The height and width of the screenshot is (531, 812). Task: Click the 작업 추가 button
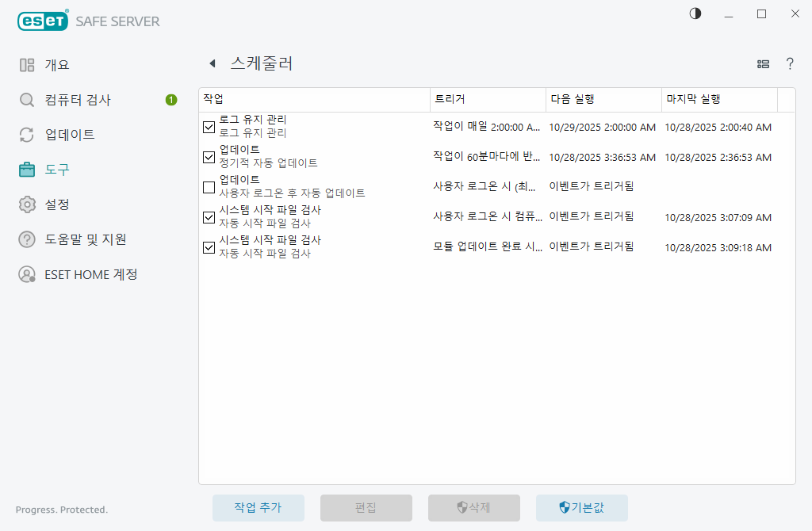tap(258, 507)
